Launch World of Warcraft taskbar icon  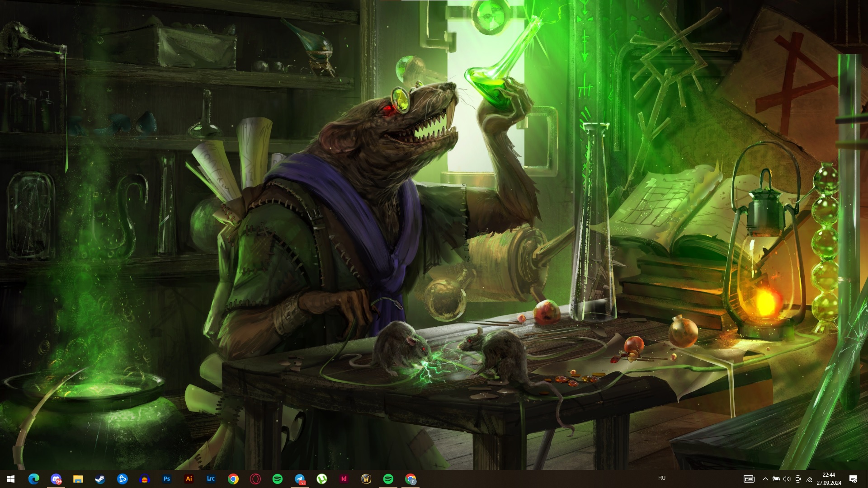click(x=366, y=479)
